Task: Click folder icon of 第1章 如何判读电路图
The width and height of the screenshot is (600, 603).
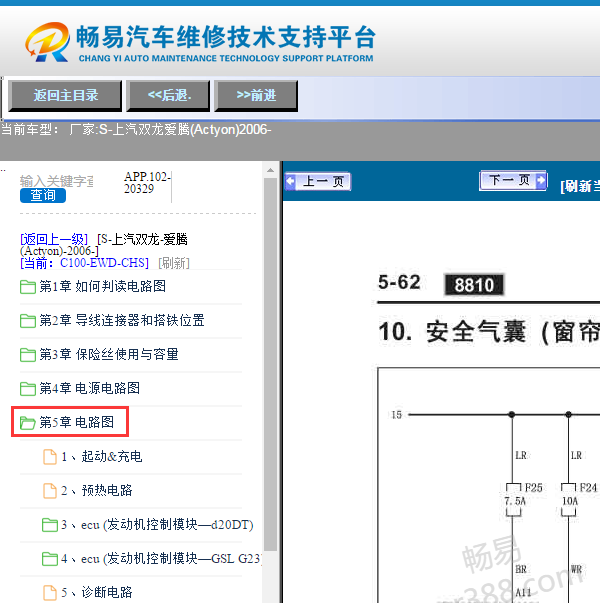Action: click(x=28, y=287)
